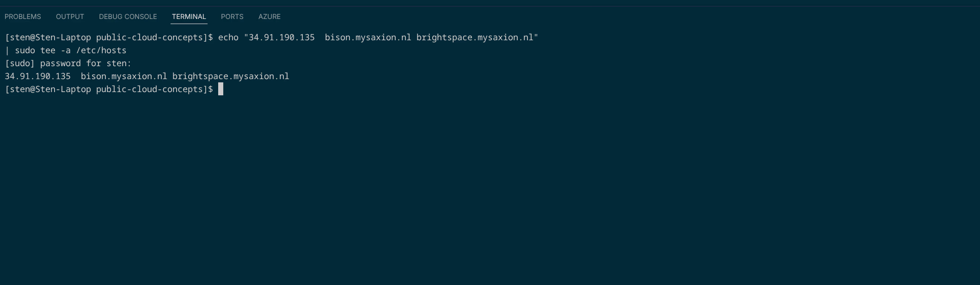
Task: Click bison.mysaxion.nl in the echo command line
Action: (x=367, y=37)
